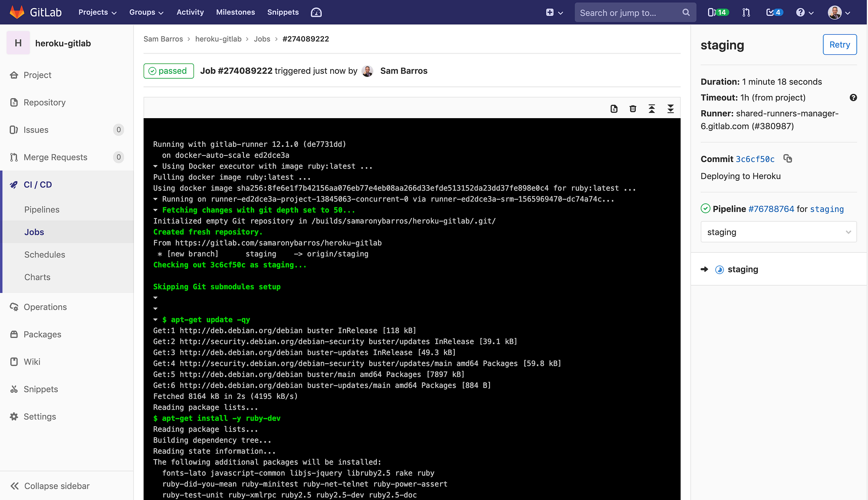Image resolution: width=868 pixels, height=500 pixels.
Task: Open the raw job log view
Action: point(614,109)
